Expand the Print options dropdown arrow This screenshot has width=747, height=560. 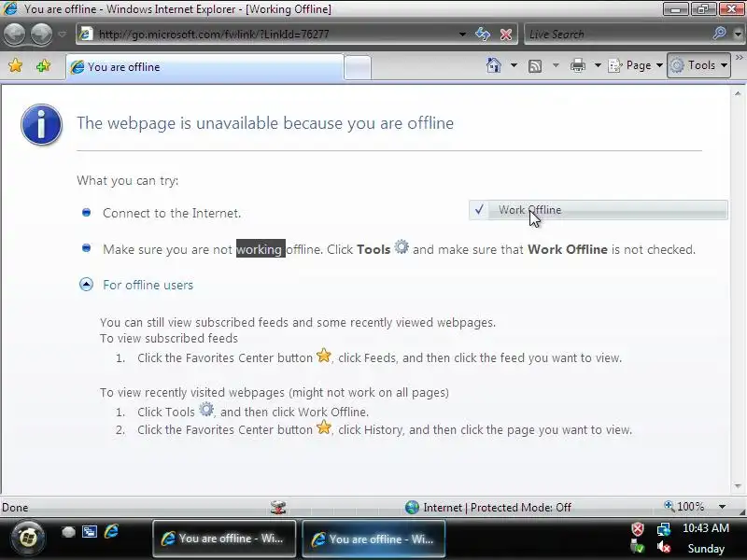tap(598, 65)
